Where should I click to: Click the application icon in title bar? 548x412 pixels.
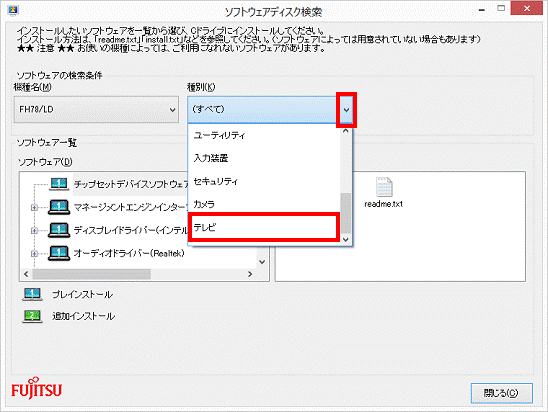pyautogui.click(x=13, y=10)
